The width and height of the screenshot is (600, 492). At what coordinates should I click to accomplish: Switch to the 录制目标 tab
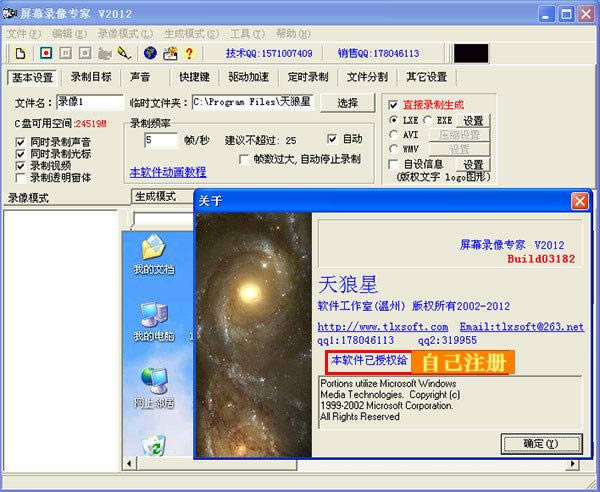tap(91, 77)
